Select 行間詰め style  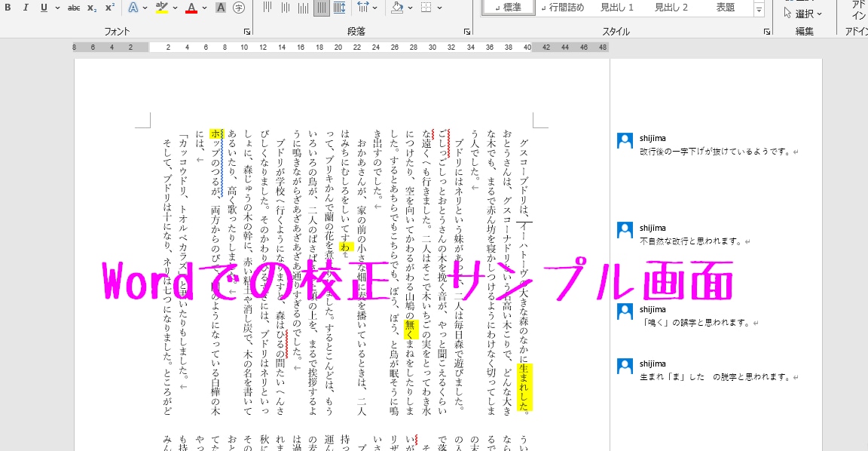pos(562,8)
